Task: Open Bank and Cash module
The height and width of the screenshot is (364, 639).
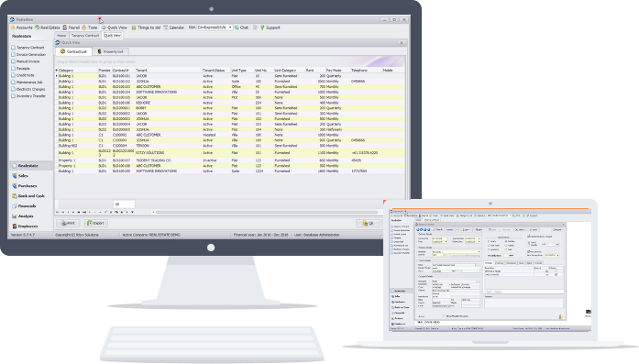Action: [28, 196]
